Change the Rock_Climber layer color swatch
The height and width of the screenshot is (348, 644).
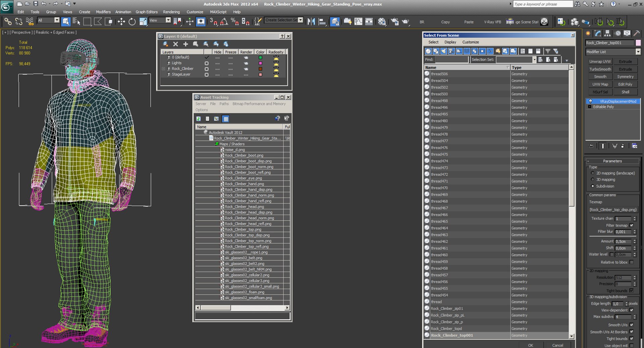click(260, 69)
